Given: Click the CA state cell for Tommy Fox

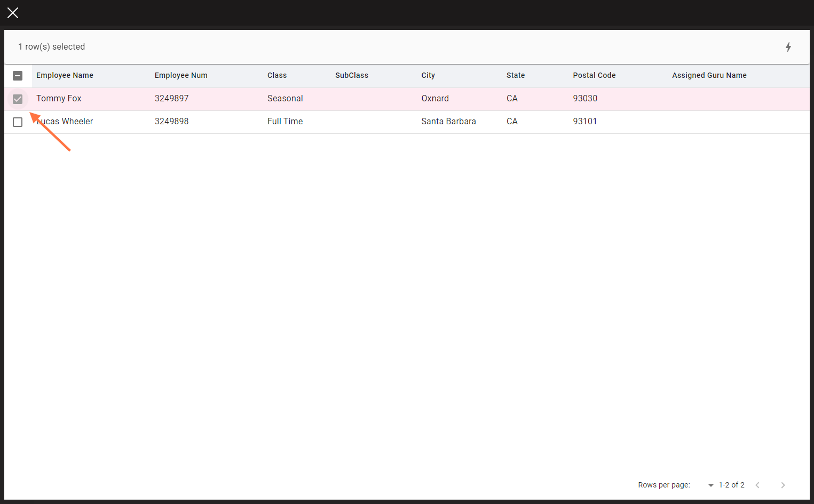Looking at the screenshot, I should point(512,98).
